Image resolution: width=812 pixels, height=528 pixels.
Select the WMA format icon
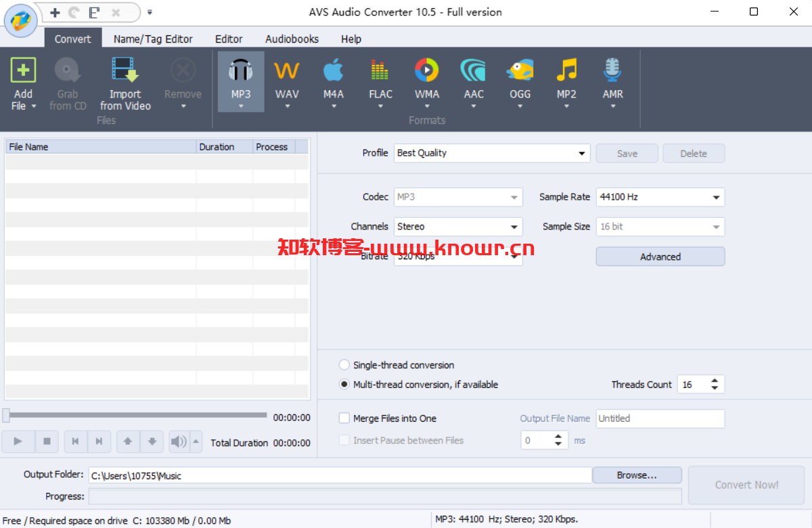click(x=427, y=70)
